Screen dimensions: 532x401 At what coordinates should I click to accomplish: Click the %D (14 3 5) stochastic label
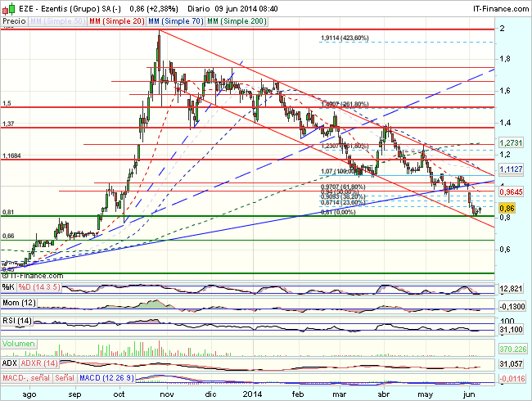click(38, 288)
